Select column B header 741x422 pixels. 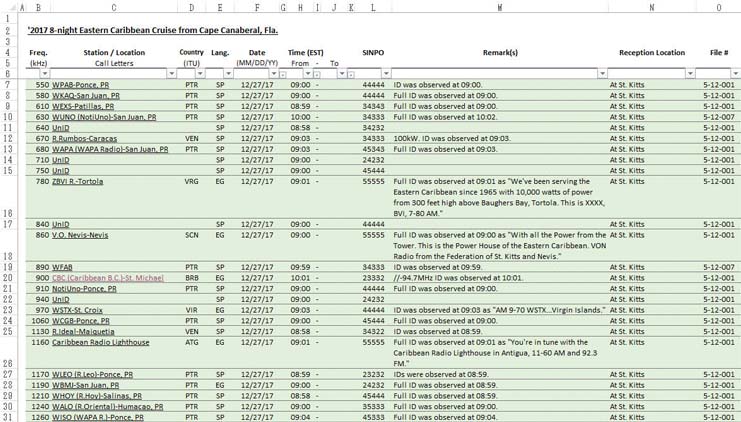pos(38,7)
